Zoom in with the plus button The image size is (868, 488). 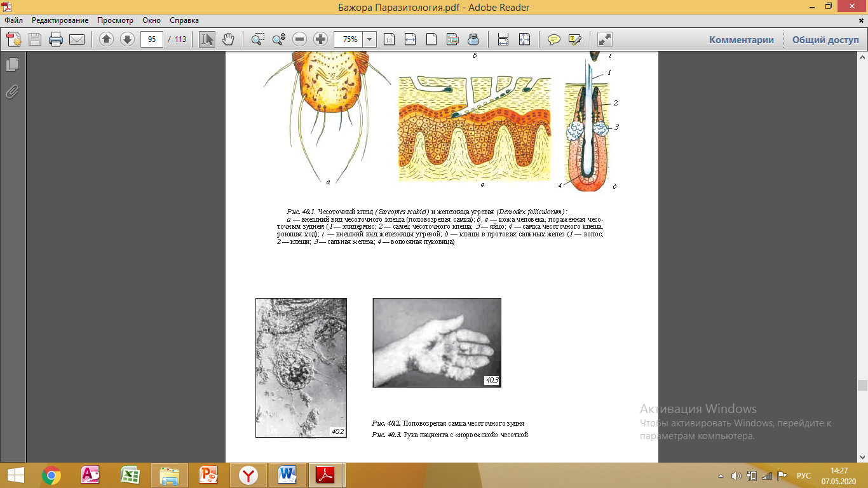[321, 39]
